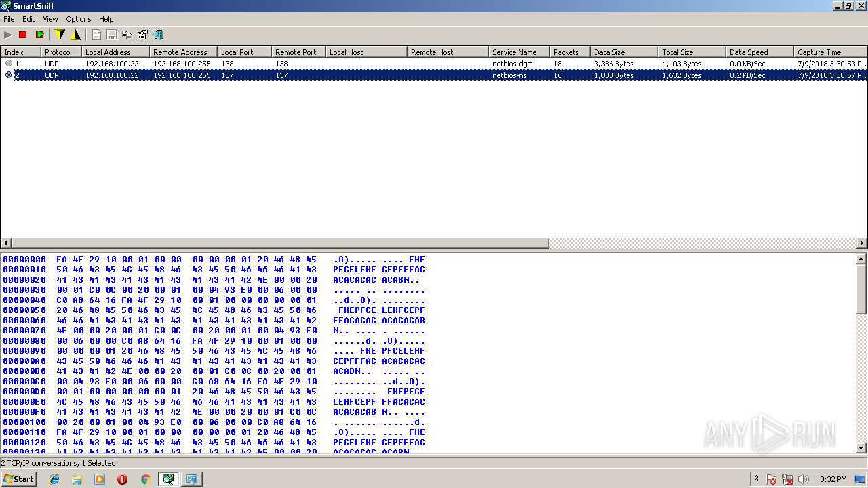Expand hidden system tray icons chevron

[757, 479]
